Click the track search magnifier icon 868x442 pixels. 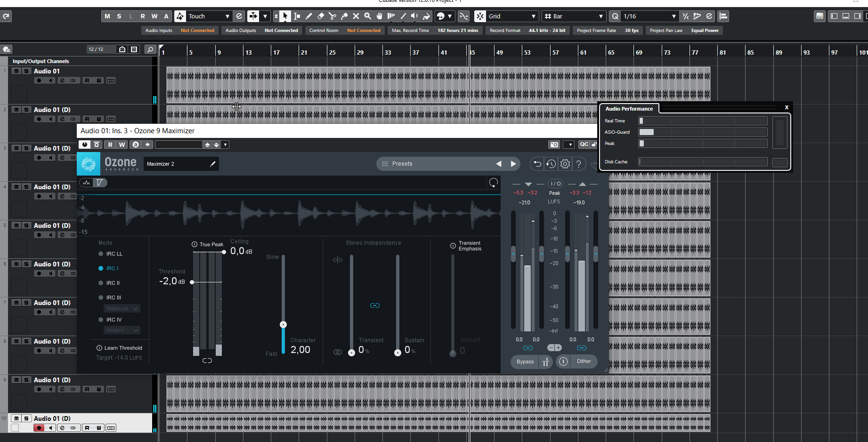click(150, 49)
